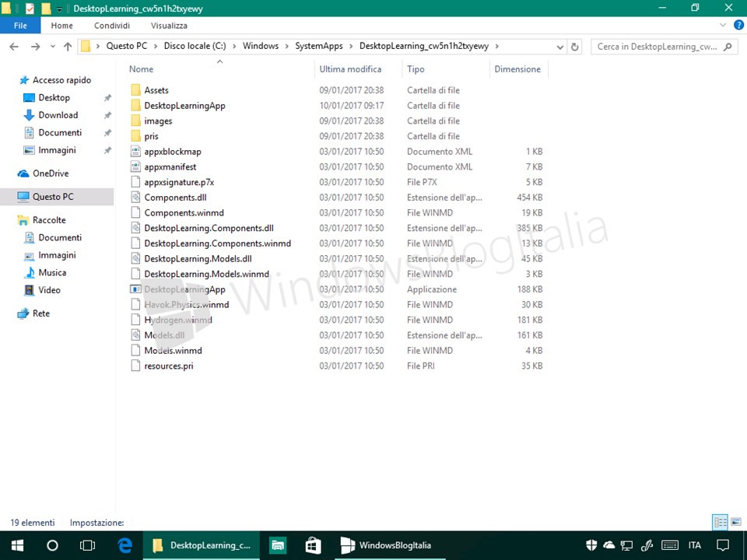Click the ITA language indicator

(695, 545)
